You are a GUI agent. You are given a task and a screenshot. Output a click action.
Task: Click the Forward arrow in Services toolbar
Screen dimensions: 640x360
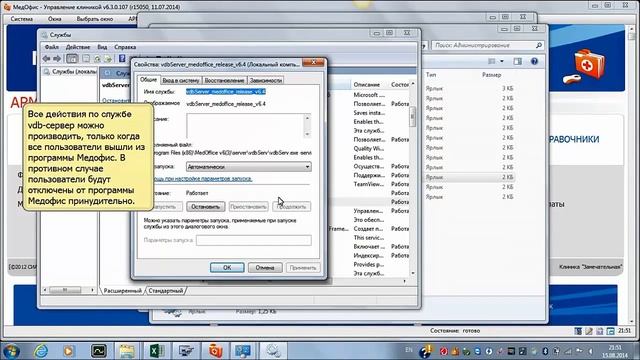pyautogui.click(x=57, y=59)
